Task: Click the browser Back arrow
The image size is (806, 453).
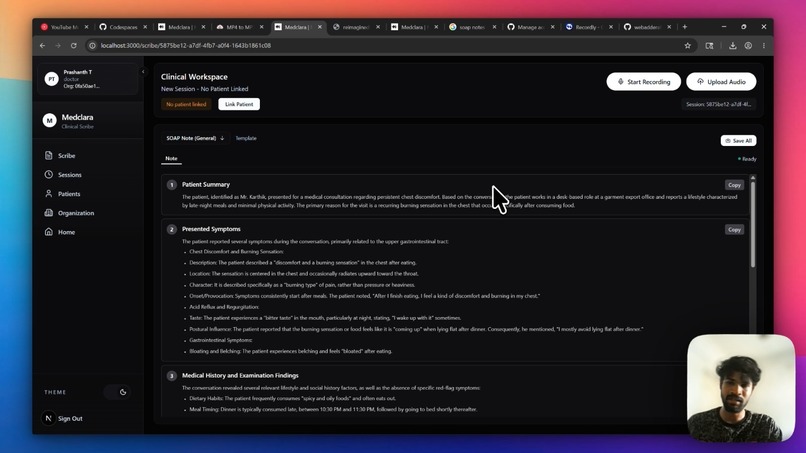Action: tap(43, 46)
